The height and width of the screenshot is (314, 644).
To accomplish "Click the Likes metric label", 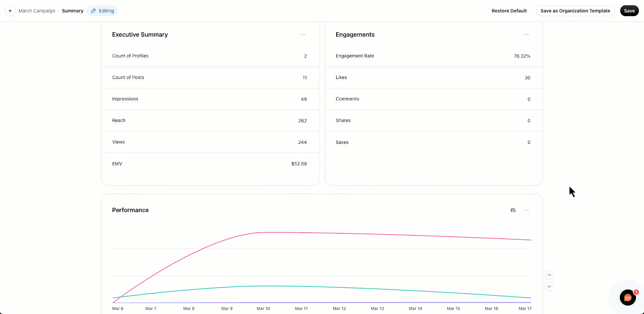I will tap(341, 77).
